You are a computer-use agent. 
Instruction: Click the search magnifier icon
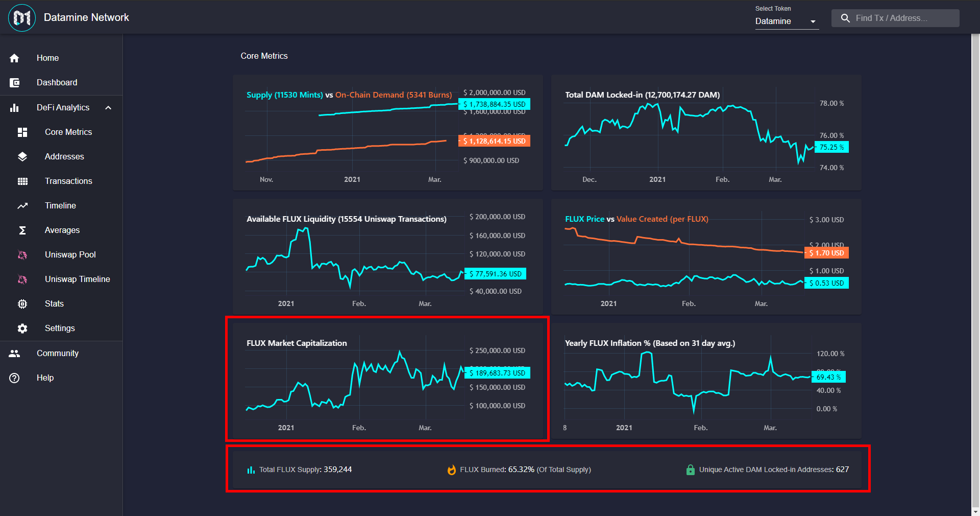point(845,18)
